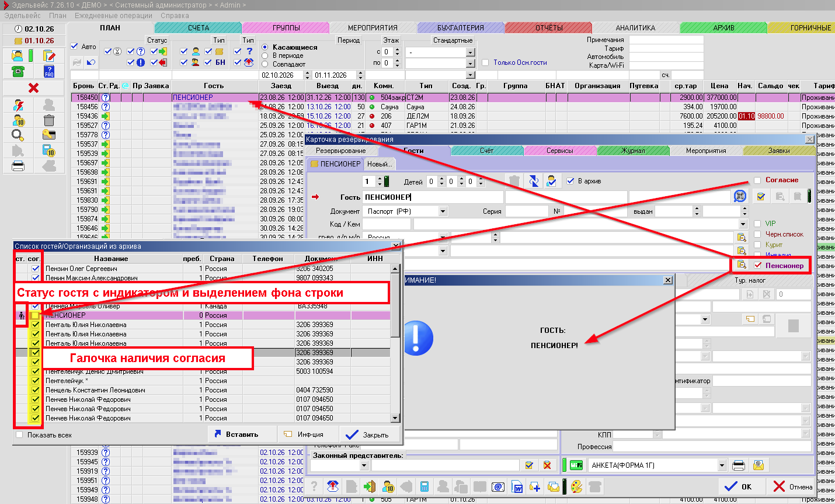Screen dimensions: 835x504
Task: Click the red X delete icon in left panel
Action: click(33, 88)
